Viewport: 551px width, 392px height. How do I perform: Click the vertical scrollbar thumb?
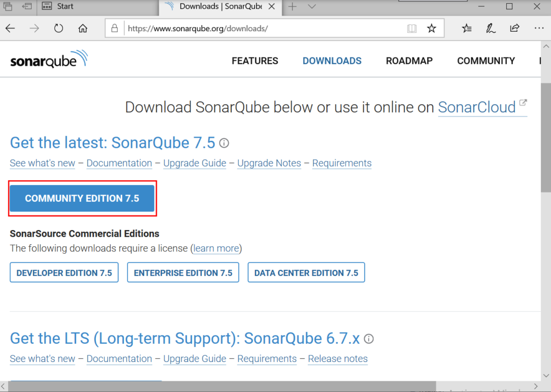tap(546, 138)
